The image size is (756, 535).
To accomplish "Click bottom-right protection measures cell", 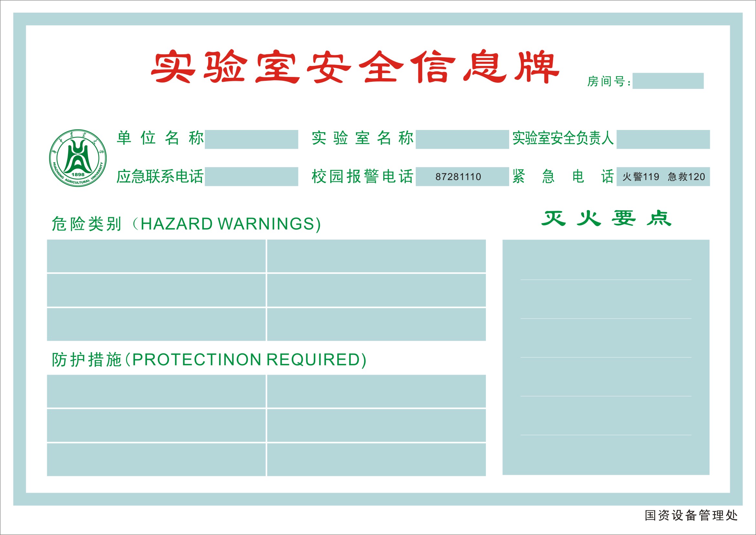I will coord(376,459).
